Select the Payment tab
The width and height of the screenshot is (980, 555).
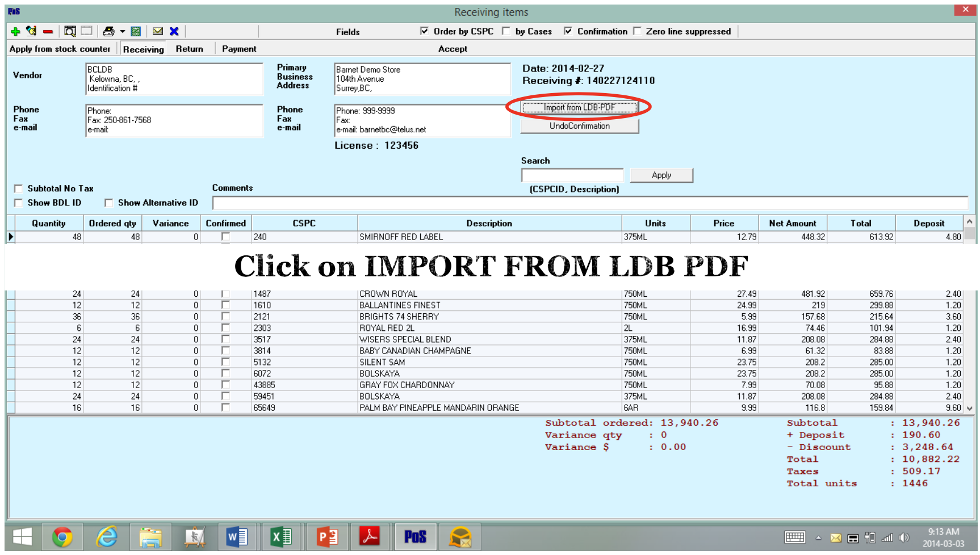[x=239, y=49]
